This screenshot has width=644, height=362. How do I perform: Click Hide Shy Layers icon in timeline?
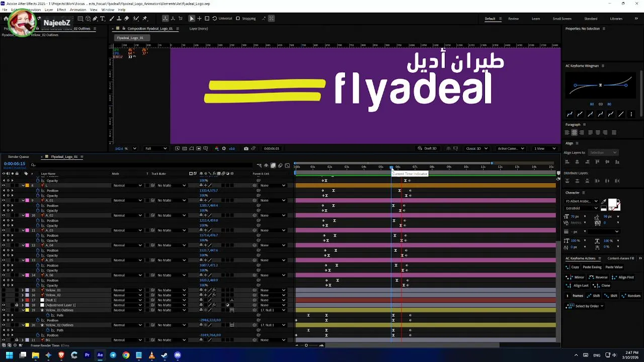[x=266, y=165]
